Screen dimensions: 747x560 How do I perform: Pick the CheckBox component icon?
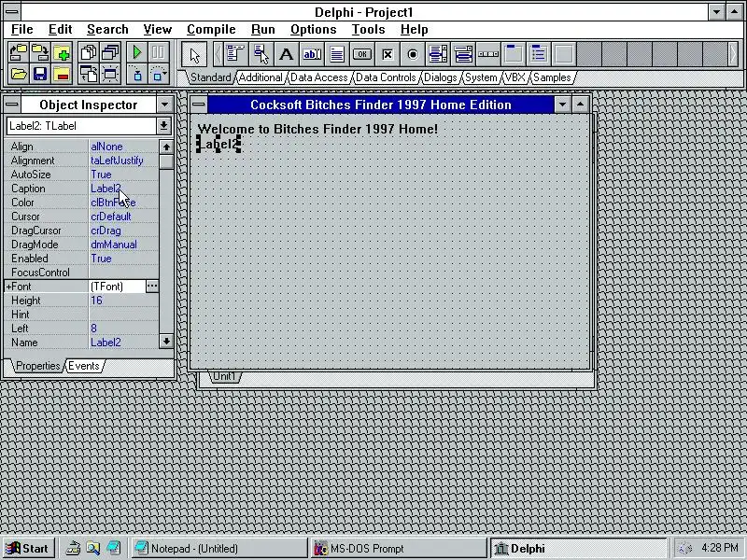(388, 54)
